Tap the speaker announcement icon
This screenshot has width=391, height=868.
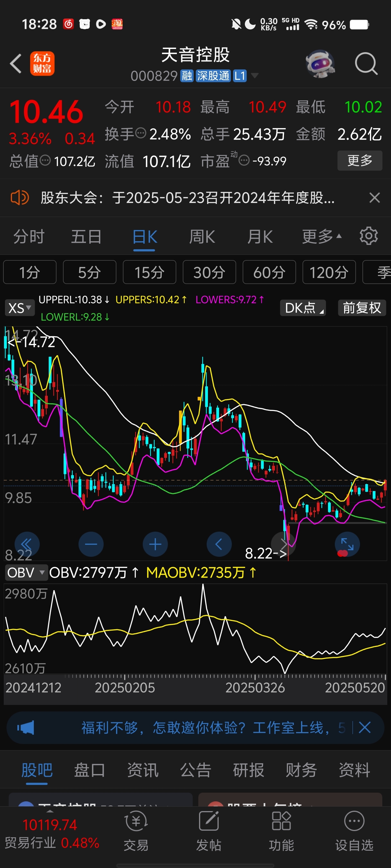20,197
